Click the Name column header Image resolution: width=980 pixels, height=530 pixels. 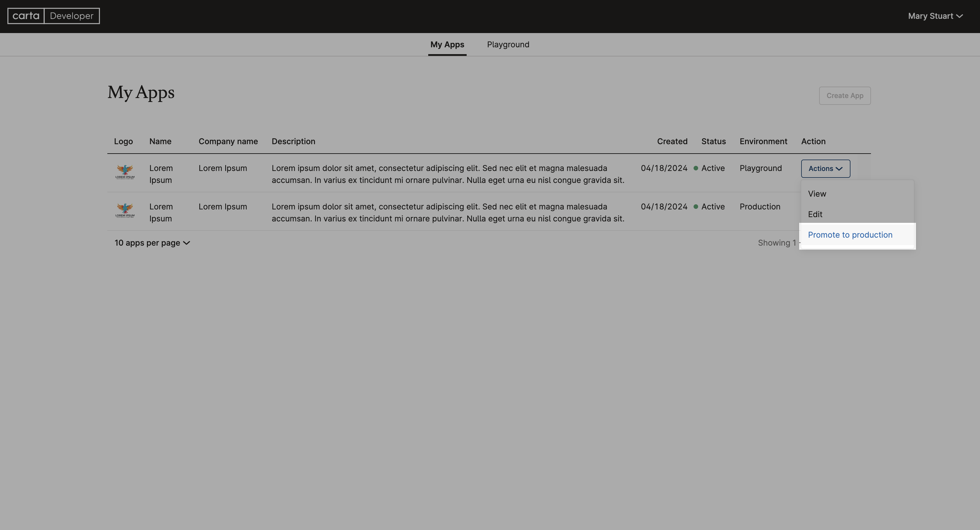tap(160, 141)
